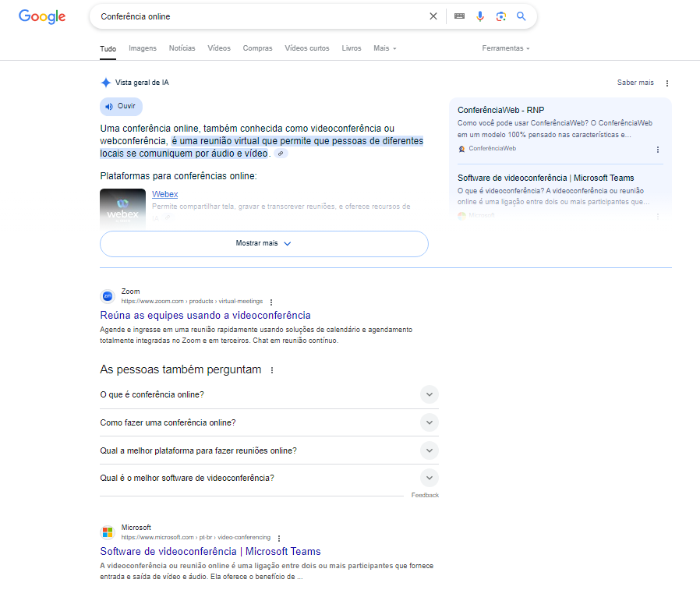Click the Webex thumbnail image
This screenshot has height=590, width=700.
122,209
